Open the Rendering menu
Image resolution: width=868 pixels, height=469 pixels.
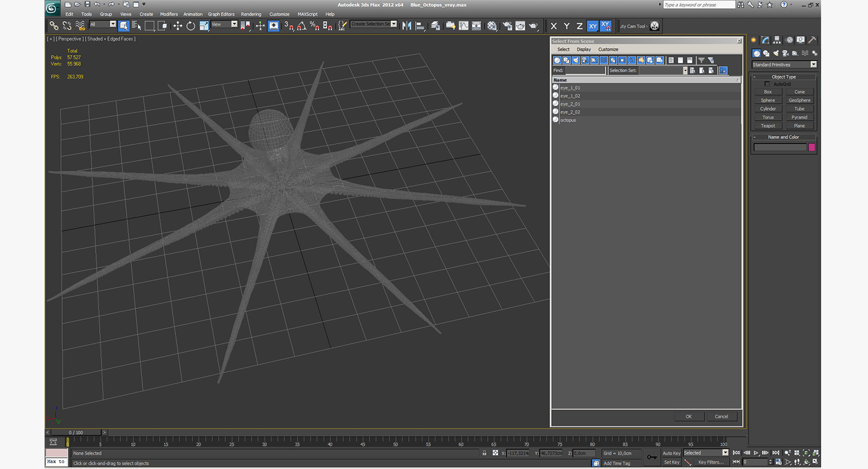click(251, 14)
